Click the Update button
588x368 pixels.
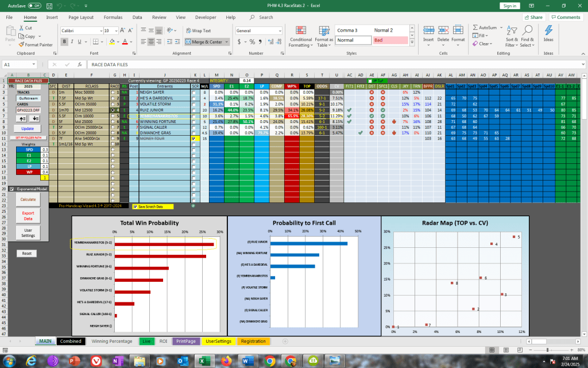point(27,128)
